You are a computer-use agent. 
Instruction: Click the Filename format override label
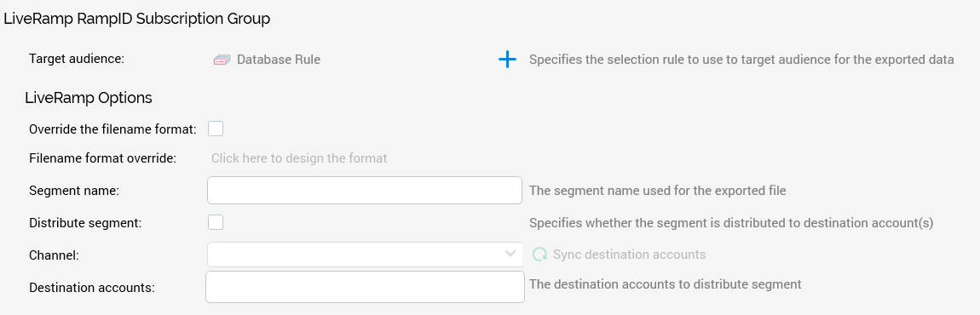[x=102, y=158]
